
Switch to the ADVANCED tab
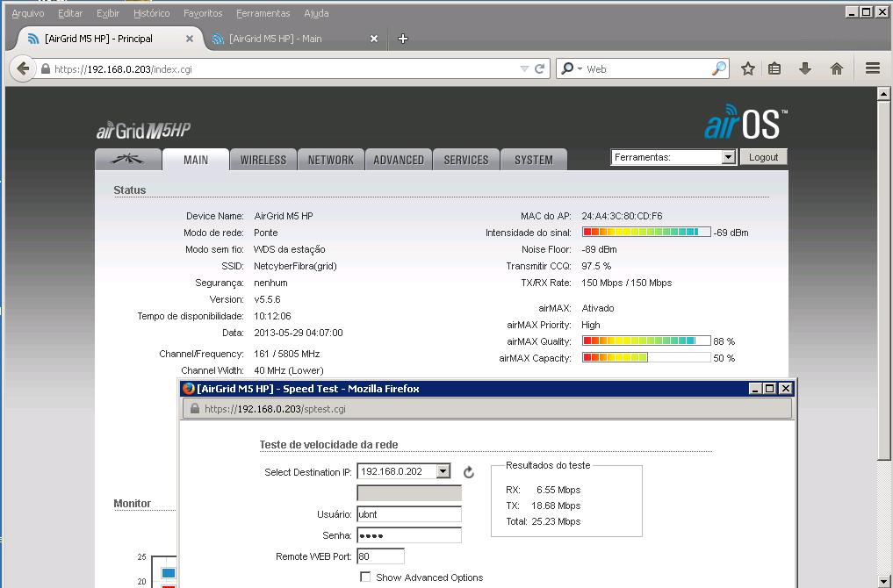click(399, 160)
